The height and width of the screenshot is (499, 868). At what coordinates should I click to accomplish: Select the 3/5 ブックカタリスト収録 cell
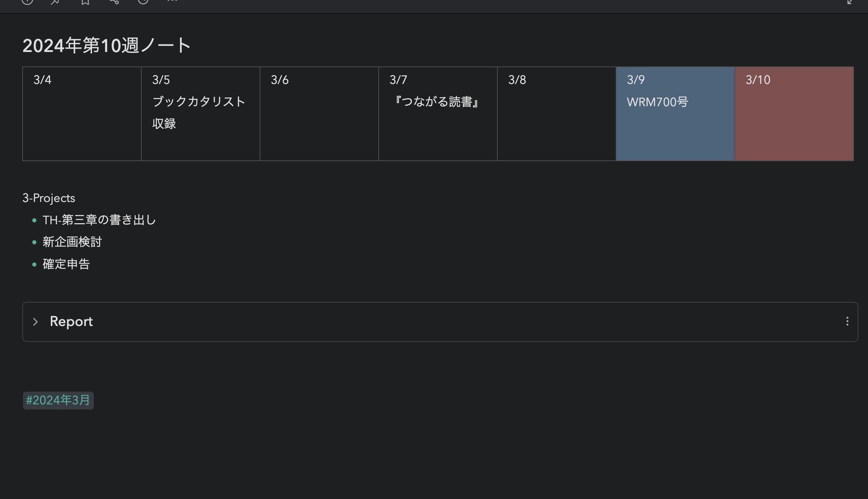click(x=200, y=113)
